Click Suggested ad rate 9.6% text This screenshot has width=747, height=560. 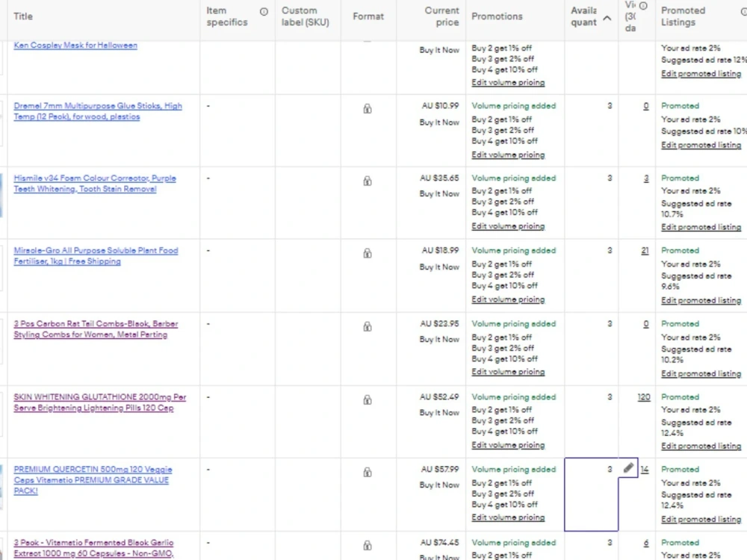(696, 281)
